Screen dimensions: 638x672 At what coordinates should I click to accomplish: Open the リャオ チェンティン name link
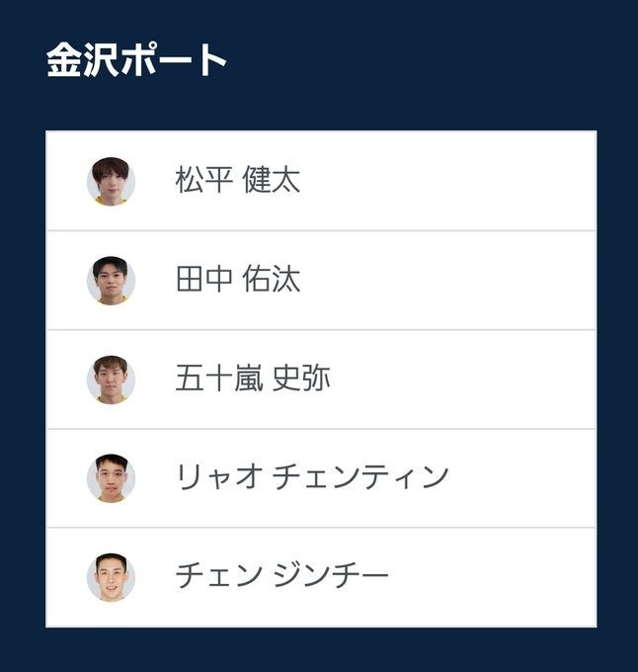tap(312, 478)
